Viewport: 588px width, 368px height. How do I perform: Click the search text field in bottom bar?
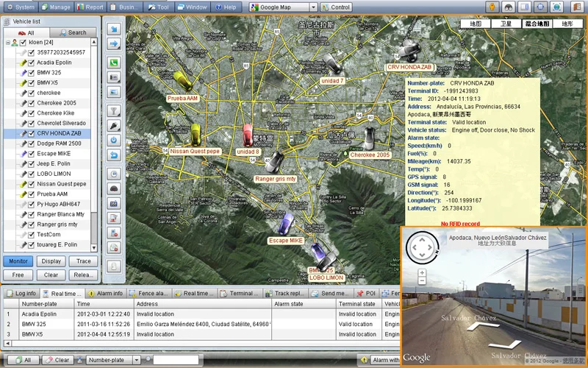175,360
